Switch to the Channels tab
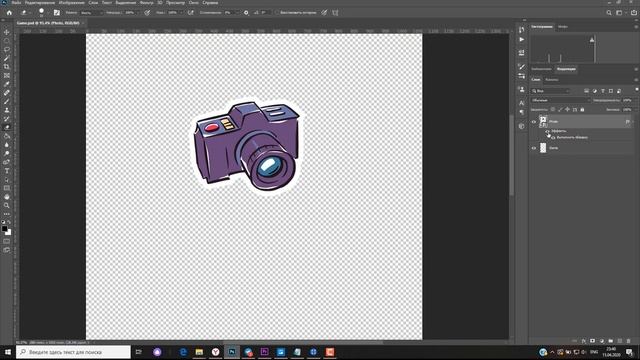The height and width of the screenshot is (360, 640). click(552, 80)
